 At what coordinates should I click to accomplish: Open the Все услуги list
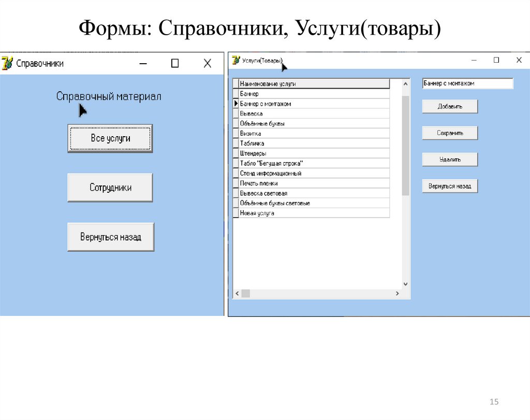pos(110,138)
